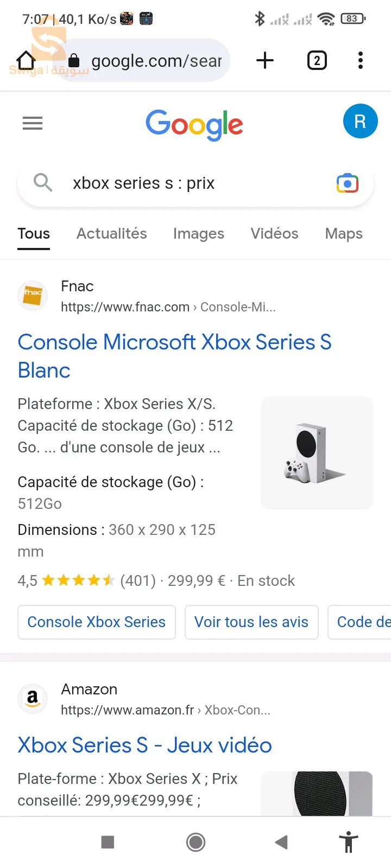Tap the accessibility shortcut icon
Screen dimensions: 391x868
(x=349, y=842)
